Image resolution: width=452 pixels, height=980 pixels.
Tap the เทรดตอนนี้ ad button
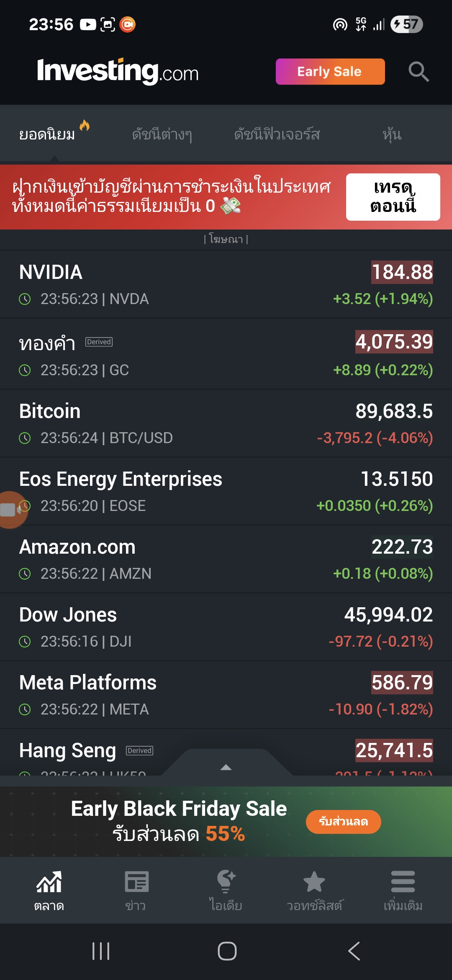click(393, 197)
